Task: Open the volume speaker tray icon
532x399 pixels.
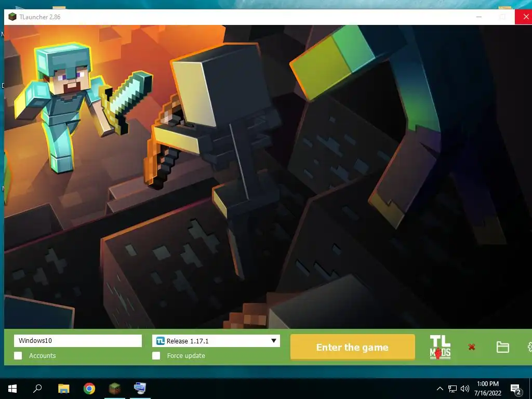Action: pyautogui.click(x=465, y=389)
